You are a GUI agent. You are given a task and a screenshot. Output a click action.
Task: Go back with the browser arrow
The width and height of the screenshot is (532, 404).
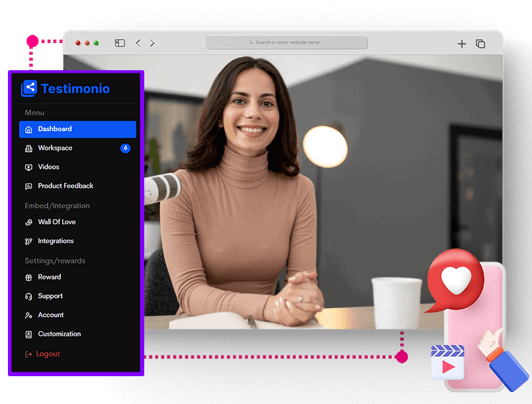pos(138,43)
